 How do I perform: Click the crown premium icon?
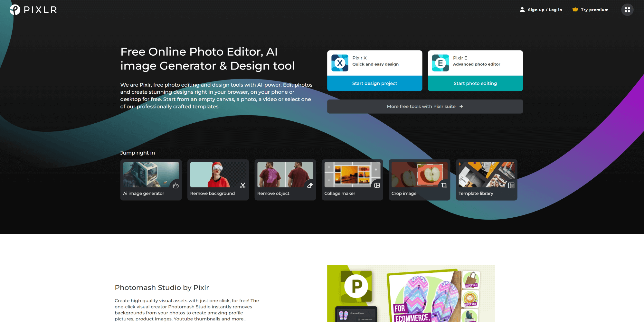(x=575, y=10)
